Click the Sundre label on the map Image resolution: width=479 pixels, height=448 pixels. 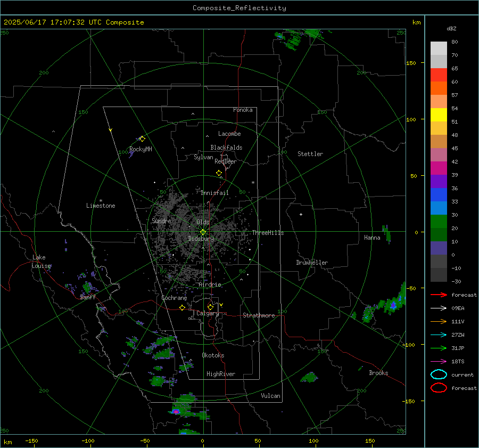(161, 221)
